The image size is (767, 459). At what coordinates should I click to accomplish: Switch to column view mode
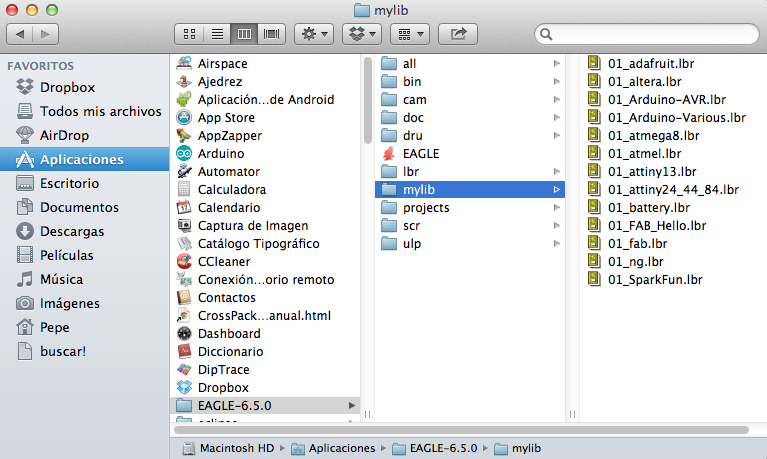[244, 34]
